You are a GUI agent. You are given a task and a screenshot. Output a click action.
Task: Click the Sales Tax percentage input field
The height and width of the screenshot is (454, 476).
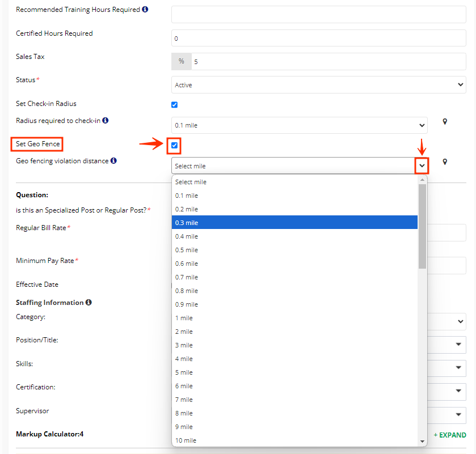328,62
